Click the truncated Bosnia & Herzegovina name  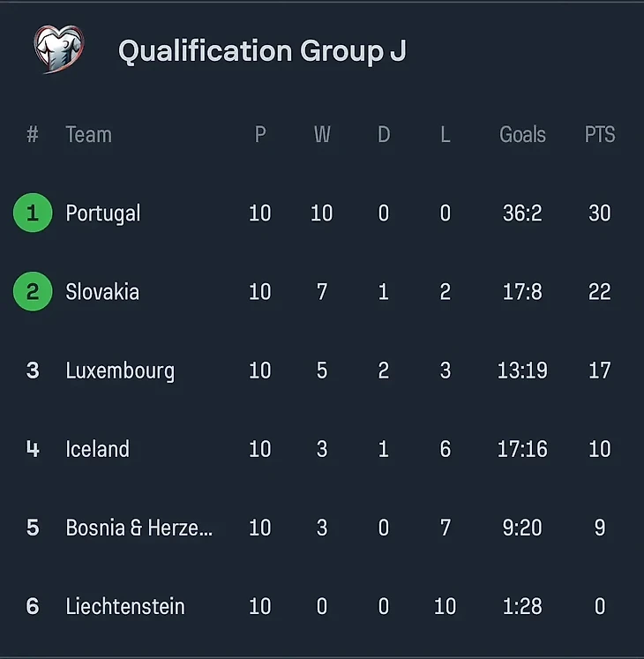pyautogui.click(x=139, y=528)
